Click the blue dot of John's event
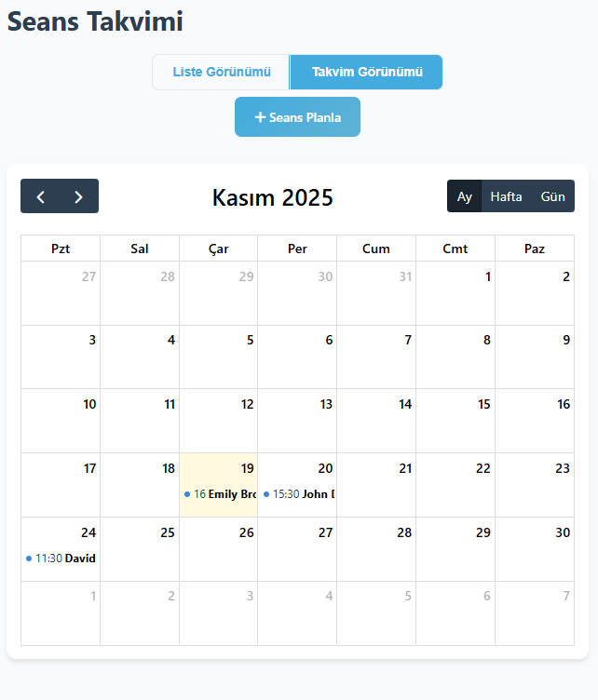Viewport: 598px width, 700px height. pos(266,494)
